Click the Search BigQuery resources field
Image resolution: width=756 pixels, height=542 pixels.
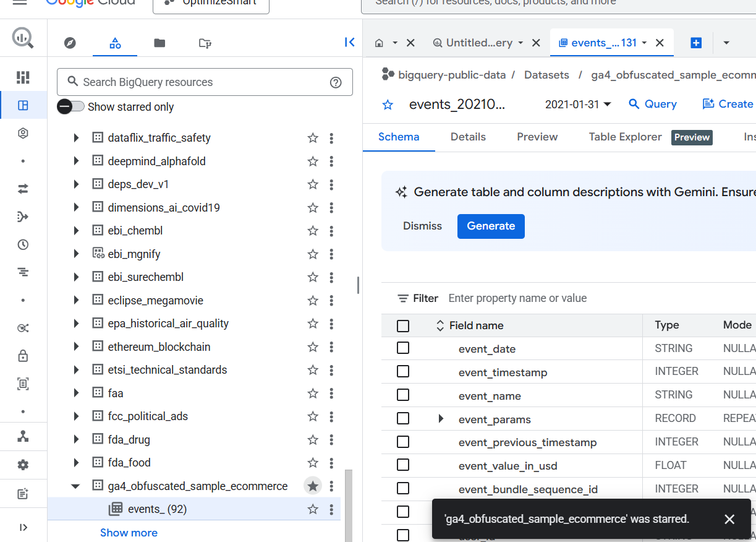point(198,82)
